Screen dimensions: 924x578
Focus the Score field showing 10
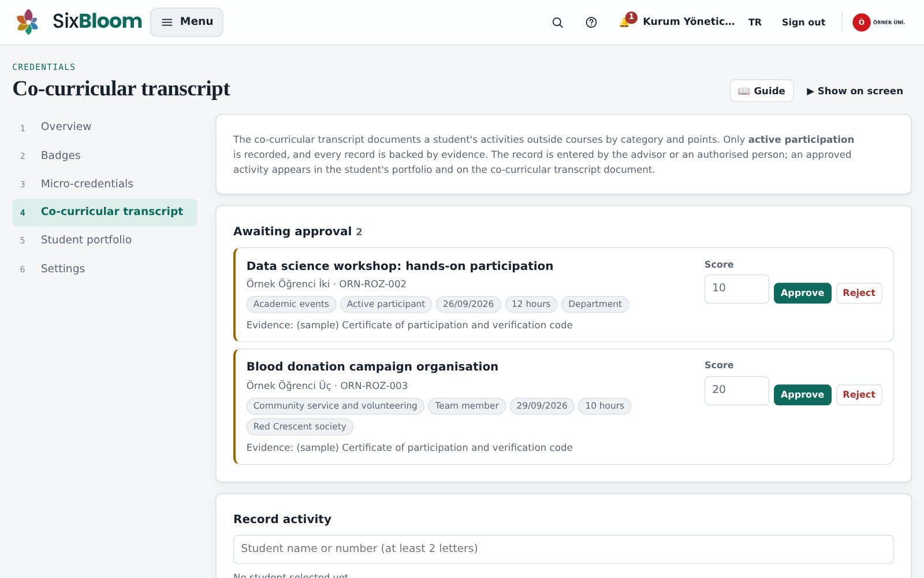coord(736,288)
